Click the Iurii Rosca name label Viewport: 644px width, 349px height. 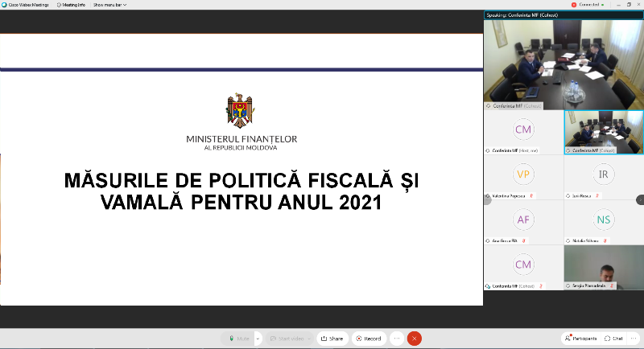pyautogui.click(x=581, y=196)
